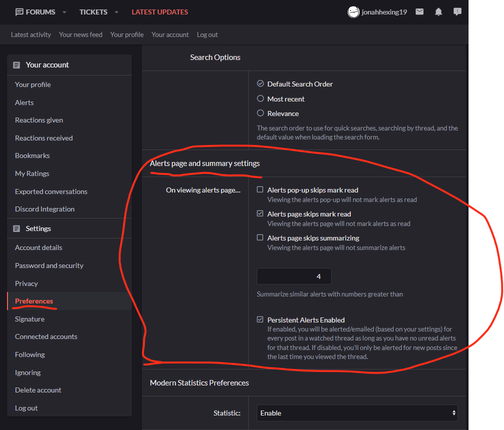
Task: Uncheck Alerts page skips mark read
Action: [260, 214]
